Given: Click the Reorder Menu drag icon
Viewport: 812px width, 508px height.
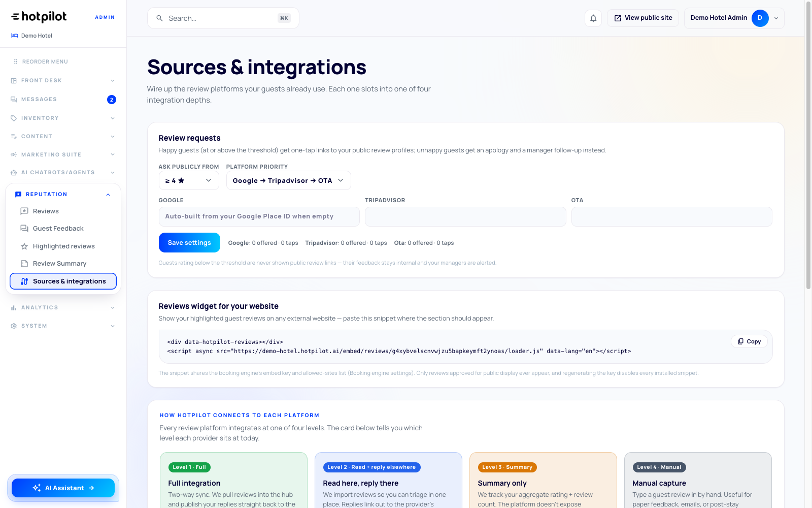Looking at the screenshot, I should tap(16, 61).
